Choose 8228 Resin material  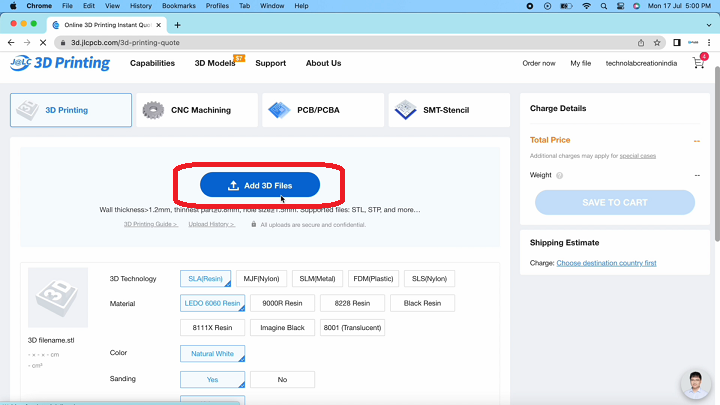tap(352, 303)
